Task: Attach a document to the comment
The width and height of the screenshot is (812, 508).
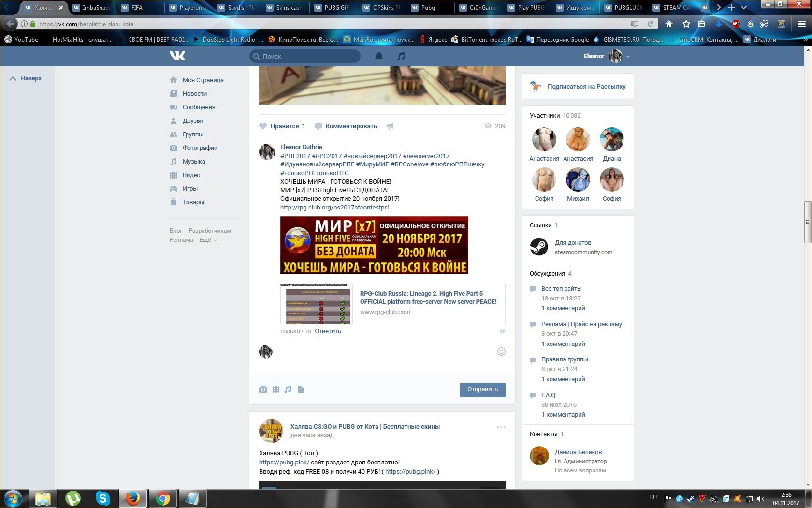Action: click(x=301, y=389)
